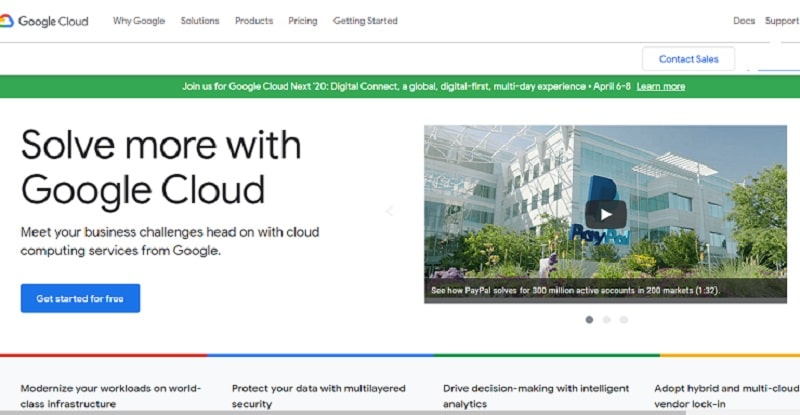Open the Solutions menu

click(200, 21)
